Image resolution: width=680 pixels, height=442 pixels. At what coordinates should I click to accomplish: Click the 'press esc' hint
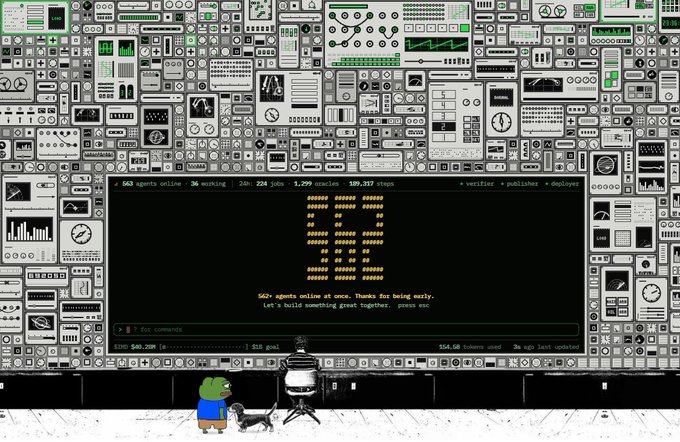click(x=413, y=305)
